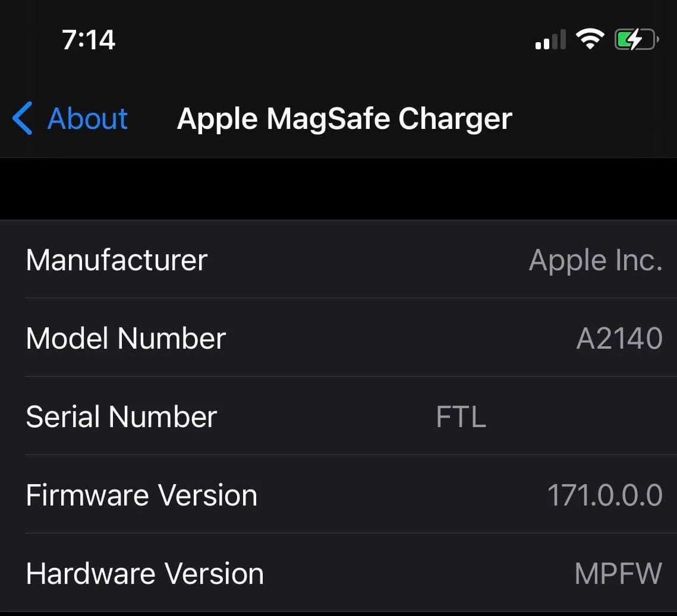Screen dimensions: 677x616
Task: Tap the 7:14 clock in status bar
Action: pos(89,40)
